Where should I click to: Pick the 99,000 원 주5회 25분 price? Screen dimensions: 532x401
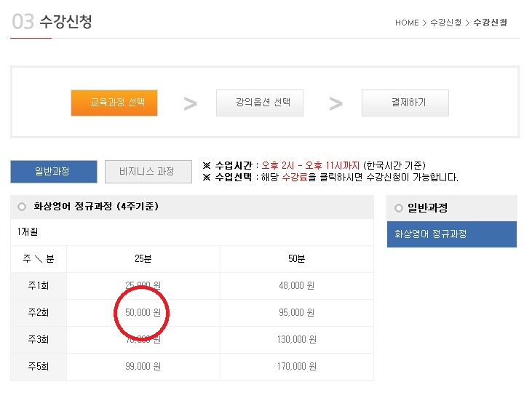(143, 367)
